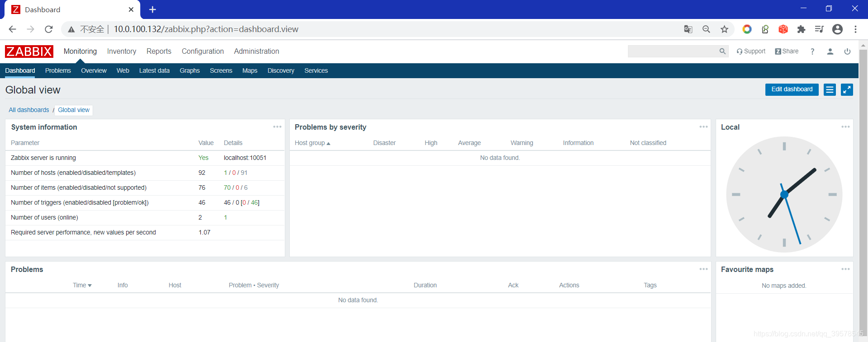Click the green items count 70
The height and width of the screenshot is (342, 868).
point(227,187)
